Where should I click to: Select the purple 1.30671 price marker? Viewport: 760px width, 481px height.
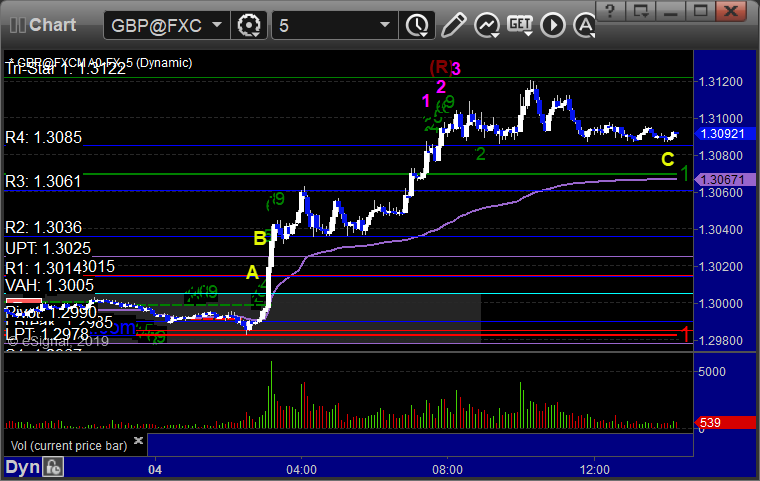click(x=725, y=179)
